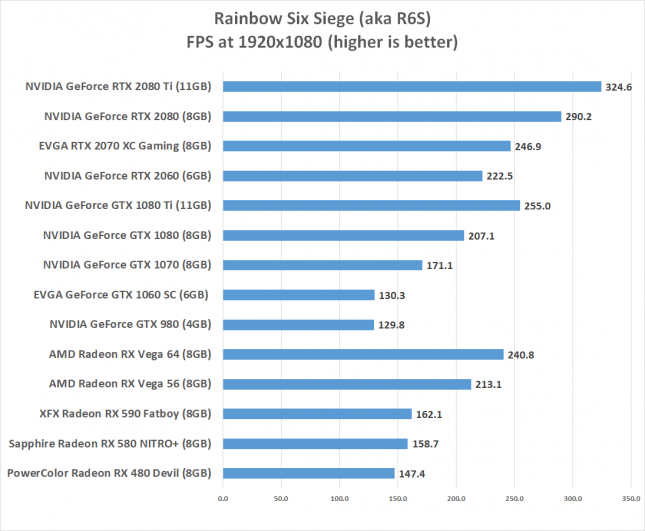
Task: Click the data value 240.8
Action: 521,355
